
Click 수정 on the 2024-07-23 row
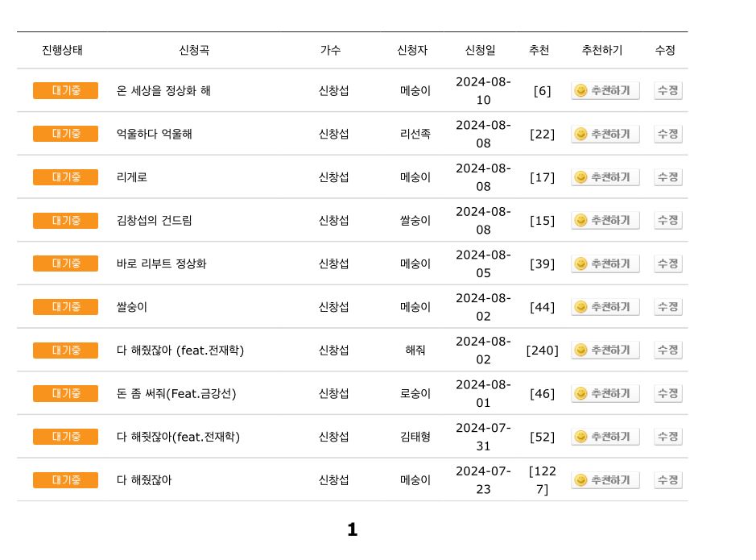667,480
